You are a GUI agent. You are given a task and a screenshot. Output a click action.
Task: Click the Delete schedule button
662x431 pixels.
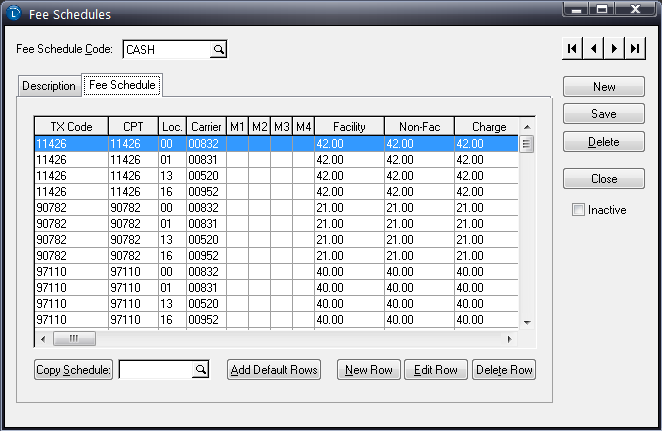coord(604,141)
